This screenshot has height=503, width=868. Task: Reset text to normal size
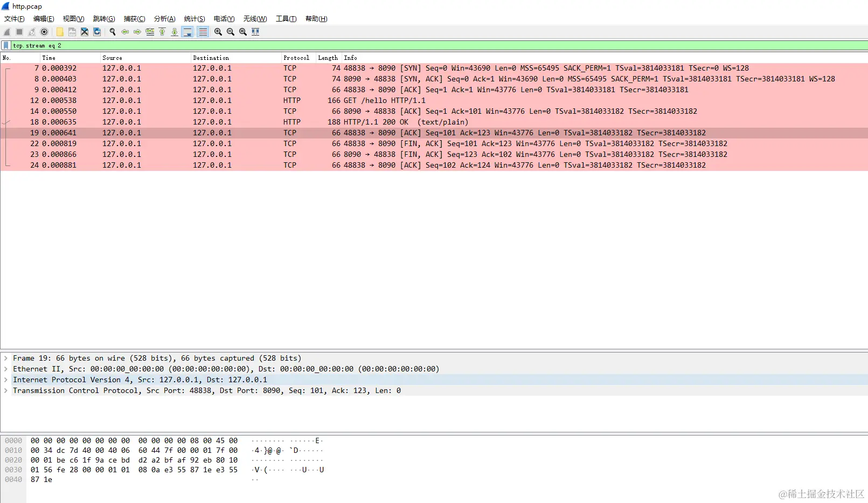point(243,32)
